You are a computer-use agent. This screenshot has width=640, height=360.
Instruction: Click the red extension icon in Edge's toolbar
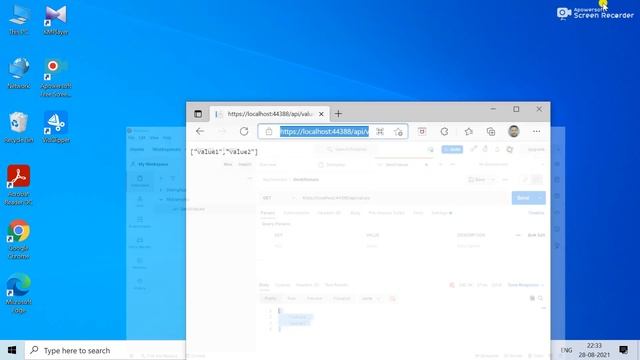(422, 131)
